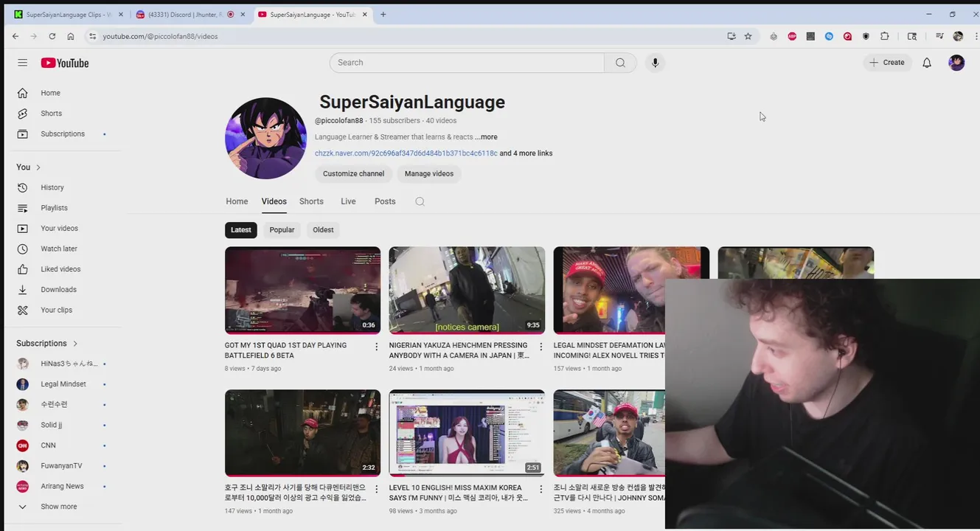Switch to the Discord browser tab

(190, 14)
